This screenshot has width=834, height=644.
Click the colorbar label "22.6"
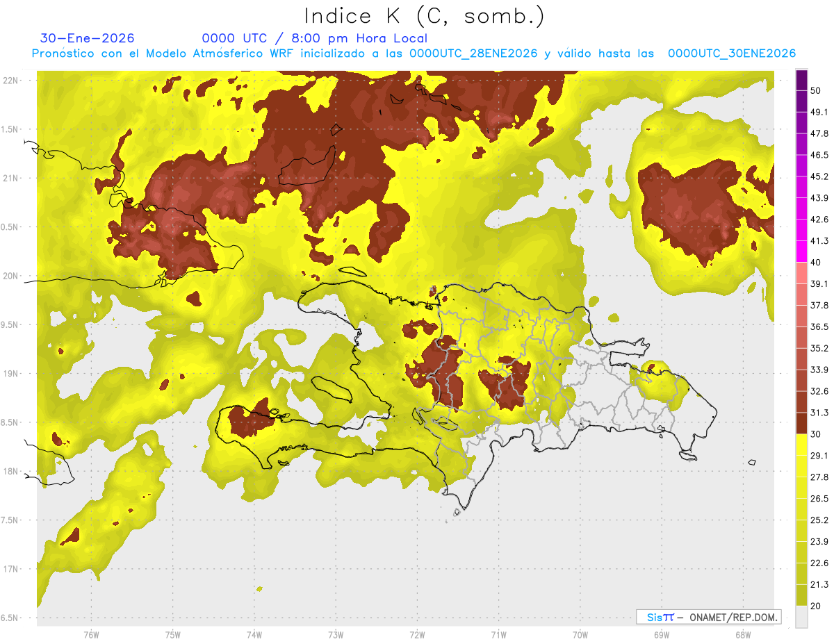819,563
